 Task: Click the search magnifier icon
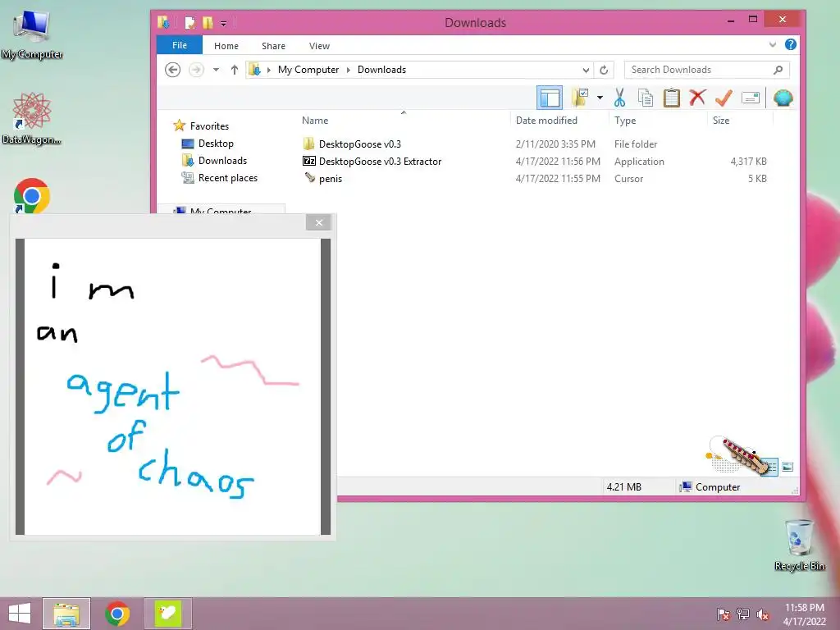pos(778,70)
